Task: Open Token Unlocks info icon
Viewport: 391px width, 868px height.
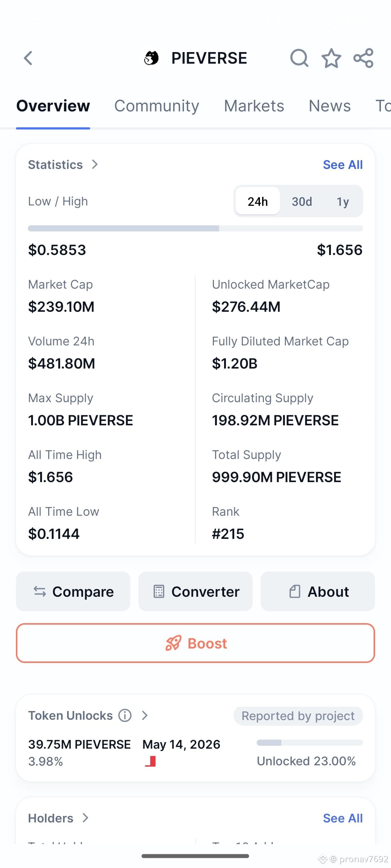Action: click(125, 715)
